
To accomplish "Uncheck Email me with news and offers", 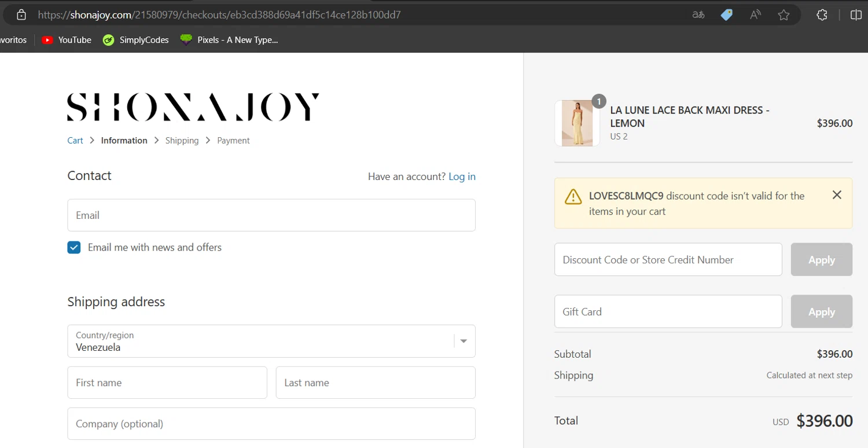I will coord(74,248).
